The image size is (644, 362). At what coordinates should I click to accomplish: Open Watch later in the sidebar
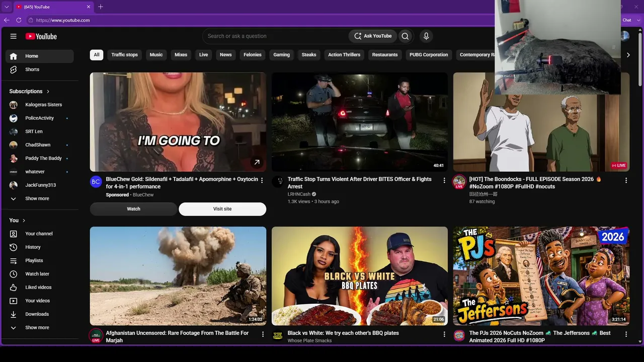pos(40,274)
